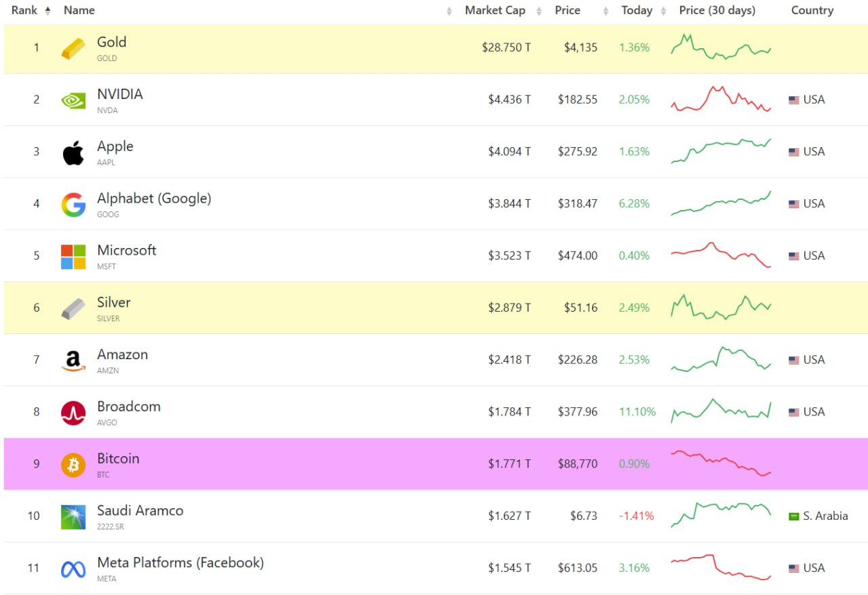
Task: Click the Broadcom red logo
Action: pos(73,413)
